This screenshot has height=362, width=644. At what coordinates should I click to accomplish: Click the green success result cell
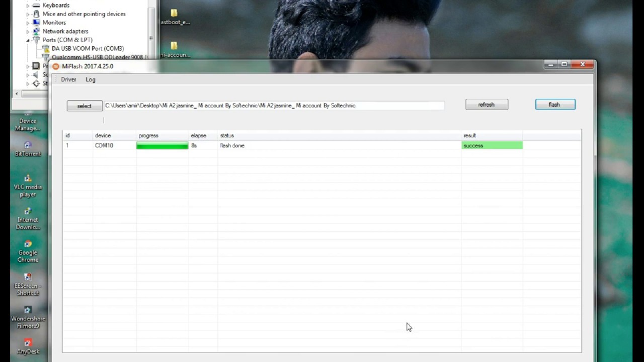[492, 146]
